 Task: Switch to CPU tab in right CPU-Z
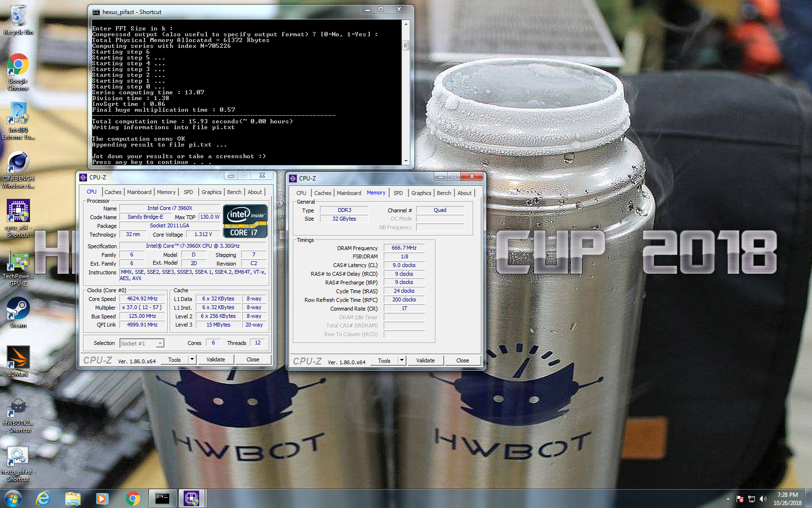pos(302,193)
